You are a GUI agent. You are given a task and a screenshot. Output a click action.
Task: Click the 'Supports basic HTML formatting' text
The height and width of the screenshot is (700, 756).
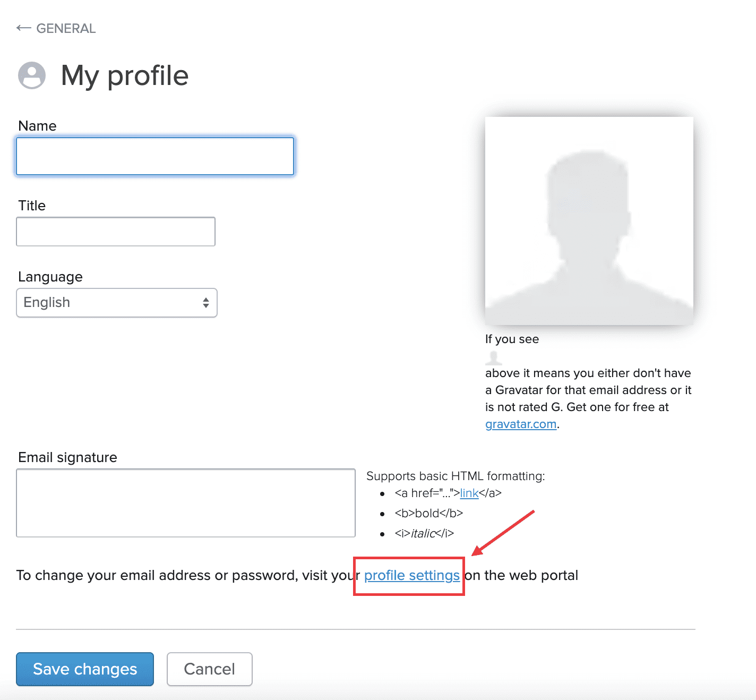tap(456, 476)
